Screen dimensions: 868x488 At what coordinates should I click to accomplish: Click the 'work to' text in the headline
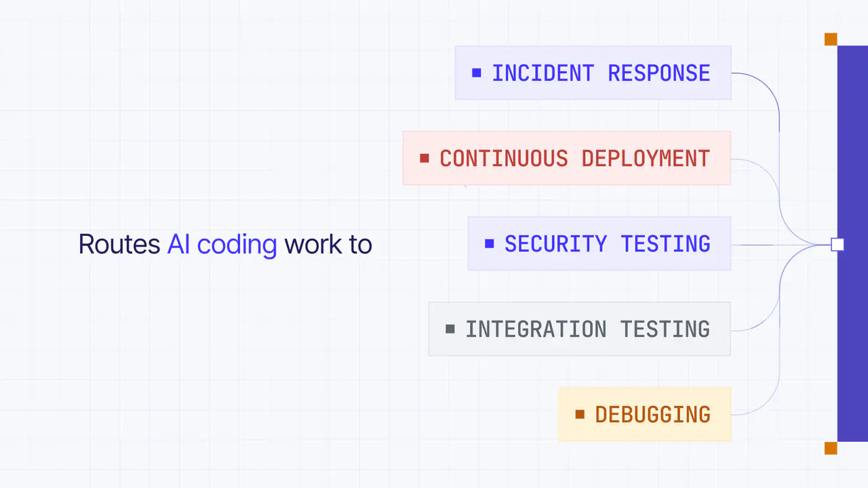click(x=328, y=245)
